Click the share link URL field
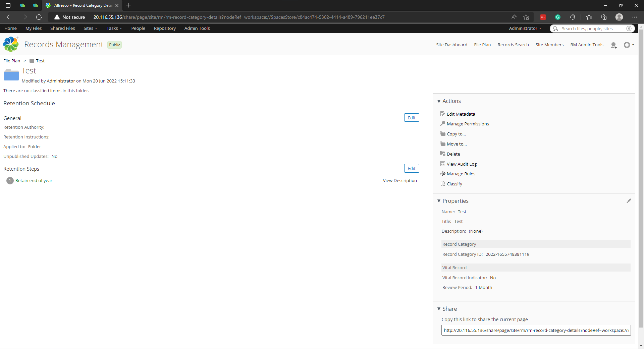Image resolution: width=644 pixels, height=349 pixels. (x=536, y=330)
